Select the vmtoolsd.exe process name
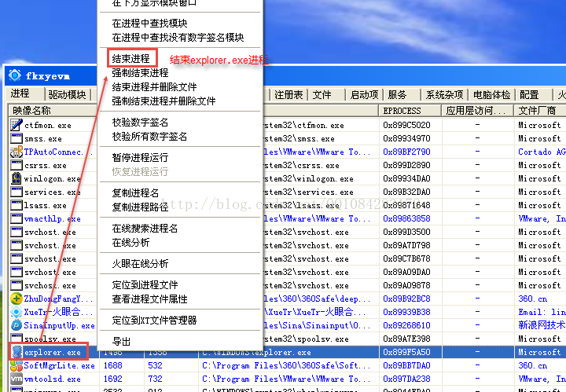Screen dimensions: 566x392 tap(53, 379)
